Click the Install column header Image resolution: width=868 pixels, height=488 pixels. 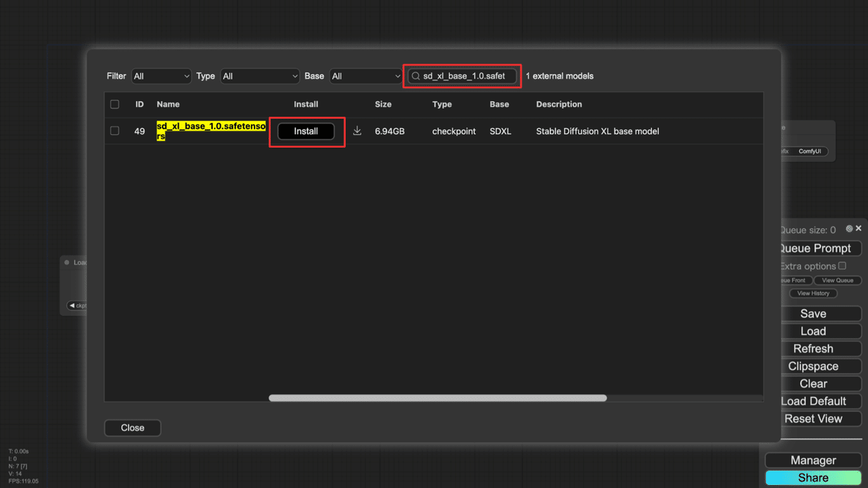[x=306, y=104]
